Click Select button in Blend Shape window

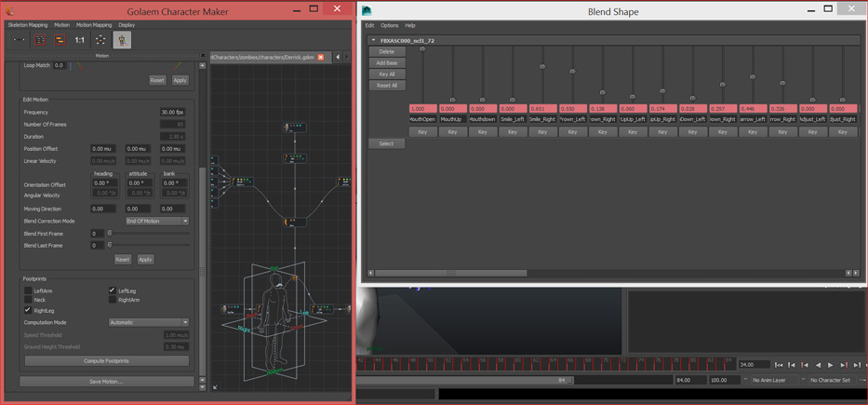[387, 143]
